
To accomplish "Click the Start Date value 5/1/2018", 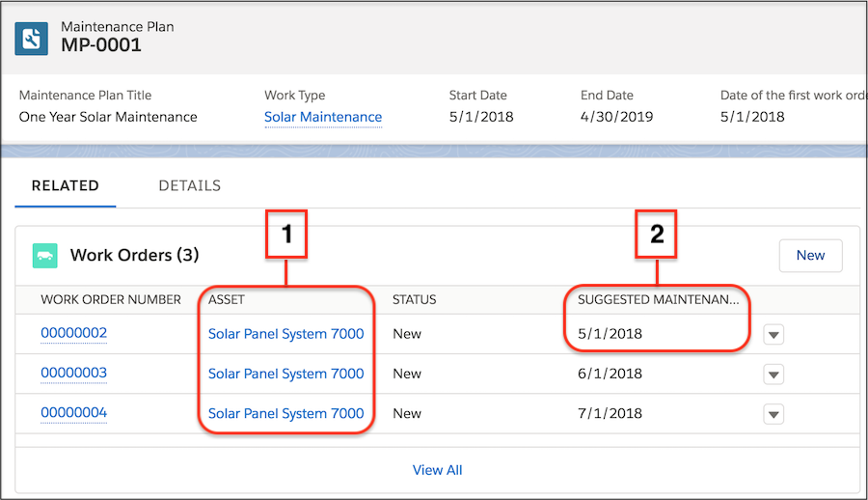I will (x=481, y=117).
